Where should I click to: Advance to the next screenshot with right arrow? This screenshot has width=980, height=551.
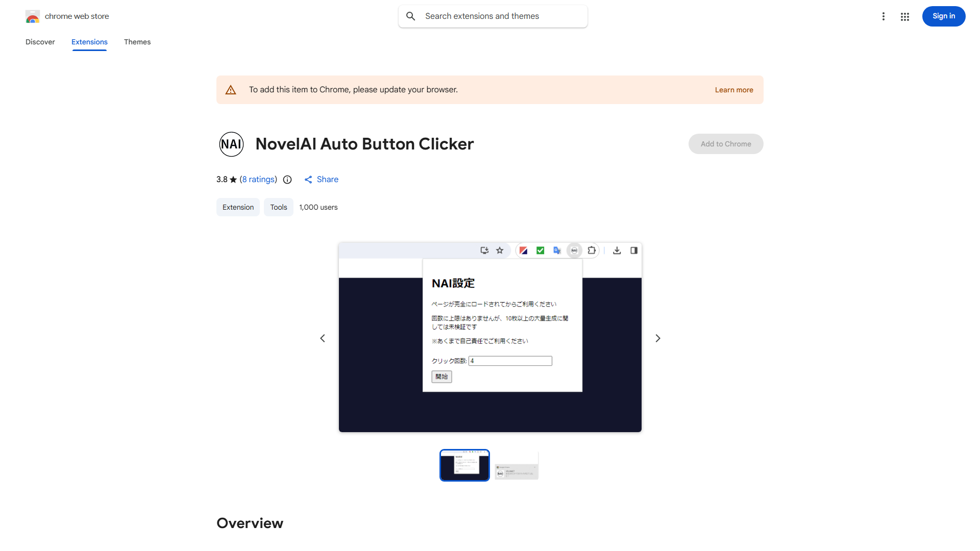pos(657,338)
